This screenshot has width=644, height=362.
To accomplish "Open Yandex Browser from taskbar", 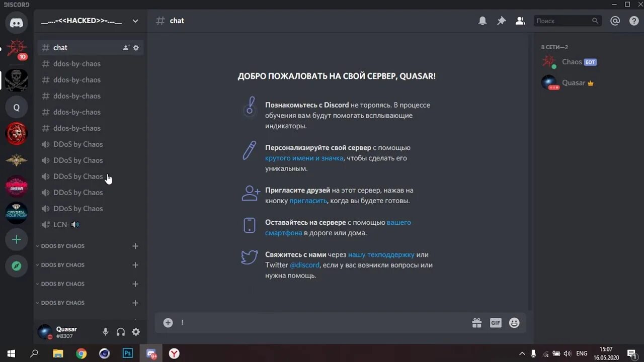I will coord(174,353).
